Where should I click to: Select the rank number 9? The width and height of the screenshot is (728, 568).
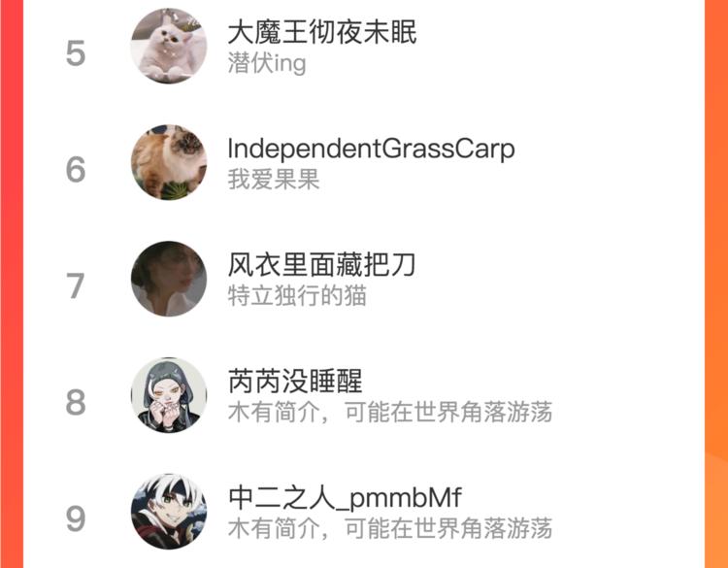(x=76, y=518)
